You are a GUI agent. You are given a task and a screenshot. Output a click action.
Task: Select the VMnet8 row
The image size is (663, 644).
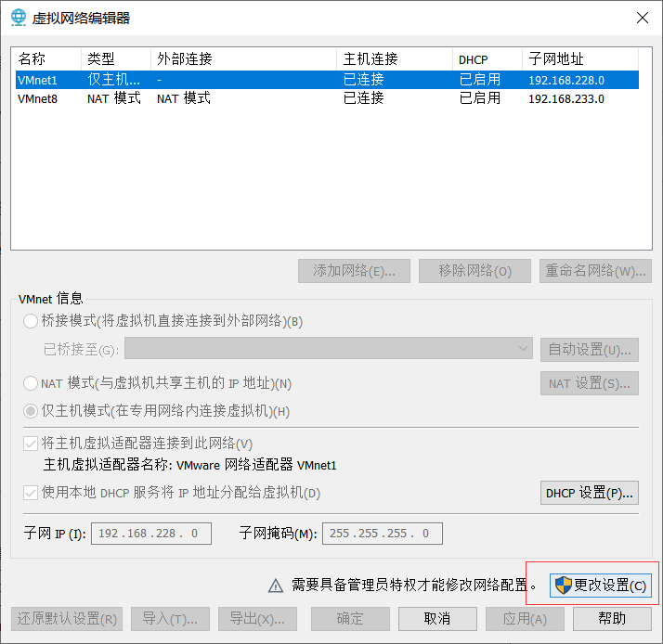coord(327,98)
